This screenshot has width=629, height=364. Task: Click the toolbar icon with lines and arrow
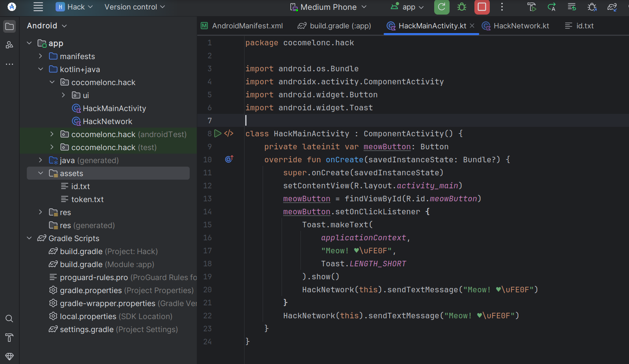572,7
